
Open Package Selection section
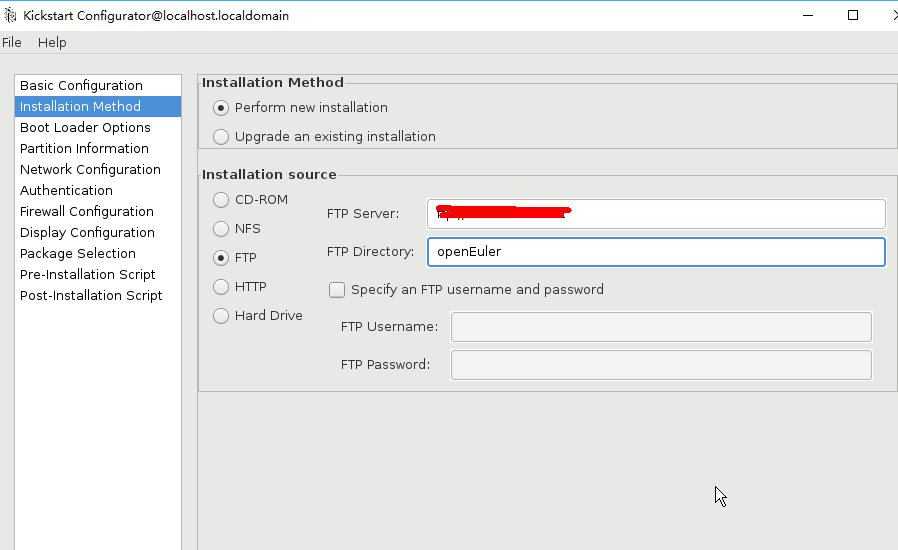click(78, 254)
